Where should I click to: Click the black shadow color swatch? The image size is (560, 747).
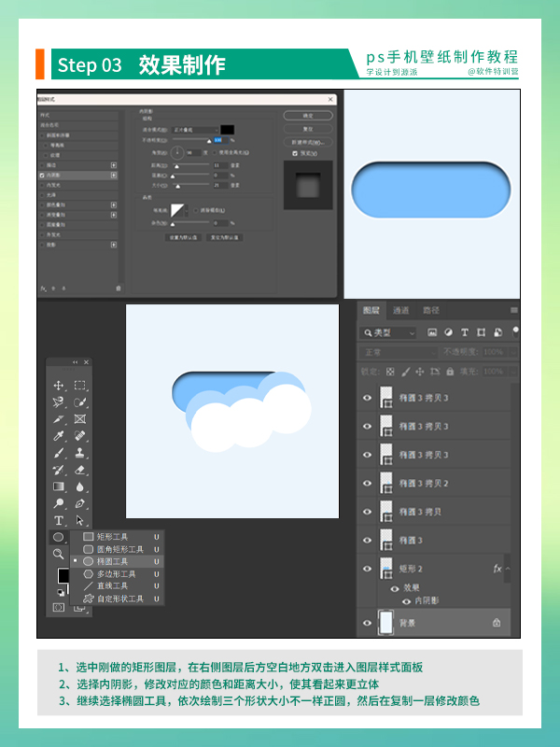(x=227, y=129)
